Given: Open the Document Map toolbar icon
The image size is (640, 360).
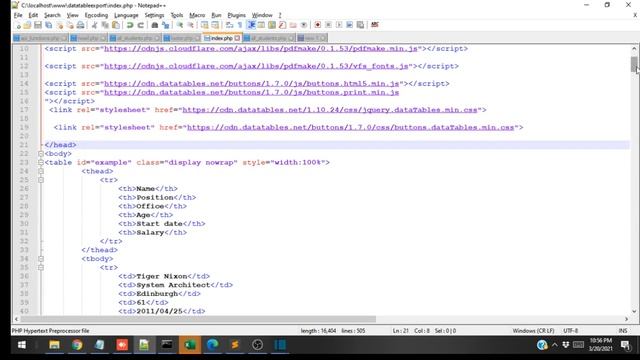Looking at the screenshot, I should [x=271, y=25].
